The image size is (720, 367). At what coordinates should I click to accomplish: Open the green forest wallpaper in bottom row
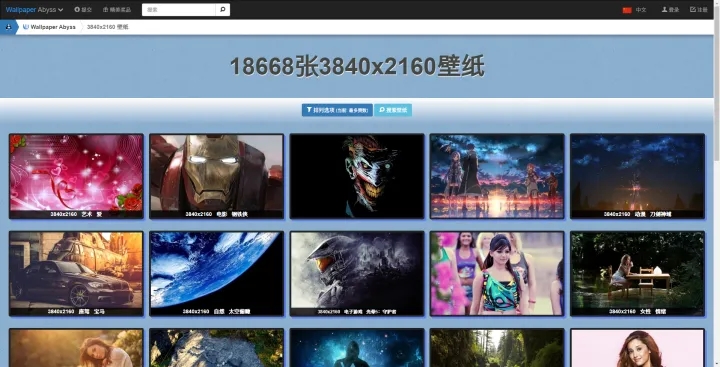coord(497,348)
